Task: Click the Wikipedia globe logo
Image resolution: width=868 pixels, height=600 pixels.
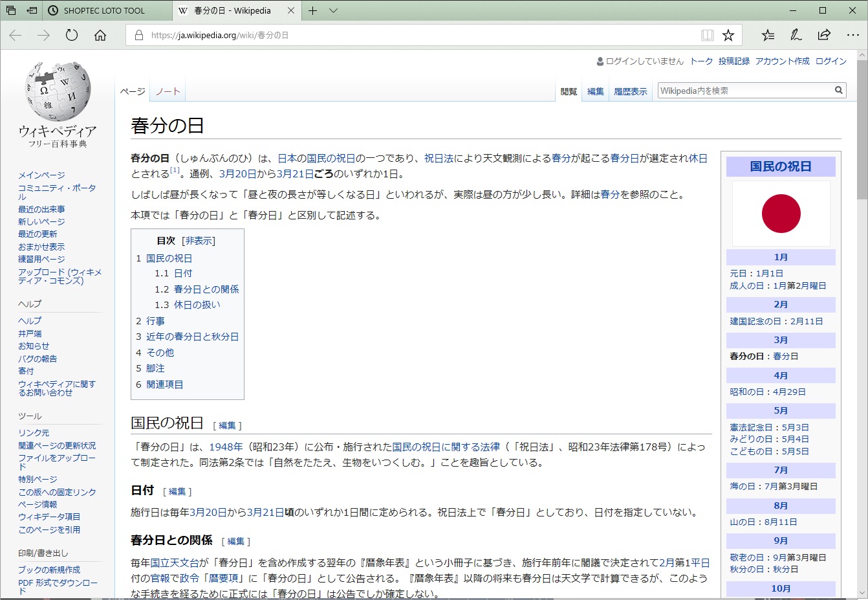Action: [58, 91]
